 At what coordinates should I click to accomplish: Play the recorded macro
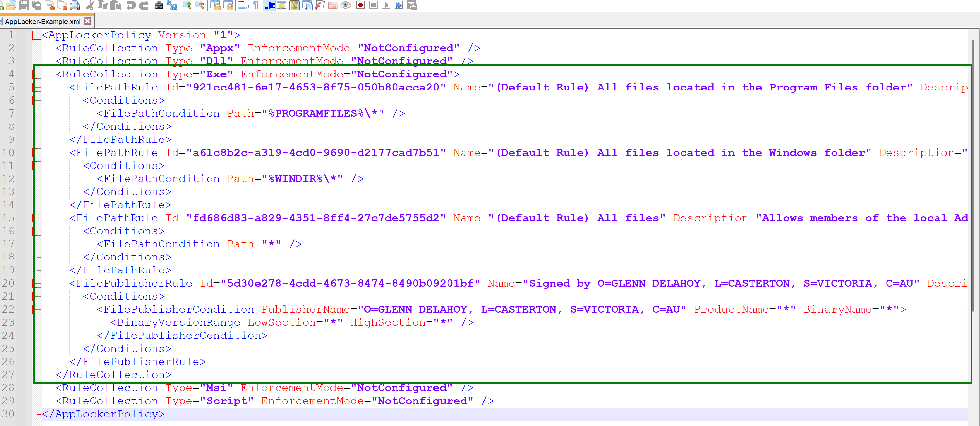pyautogui.click(x=386, y=5)
